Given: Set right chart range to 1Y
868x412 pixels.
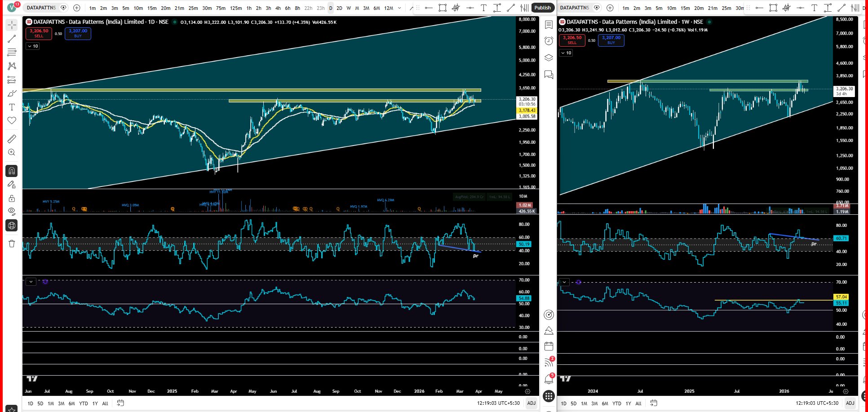Looking at the screenshot, I should (628, 403).
